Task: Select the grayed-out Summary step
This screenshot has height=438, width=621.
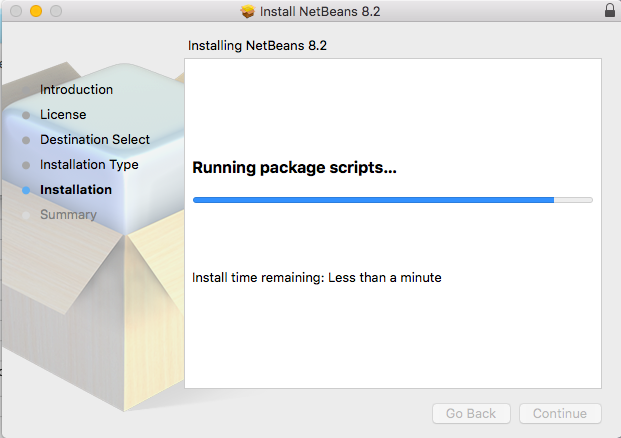Action: coord(68,215)
